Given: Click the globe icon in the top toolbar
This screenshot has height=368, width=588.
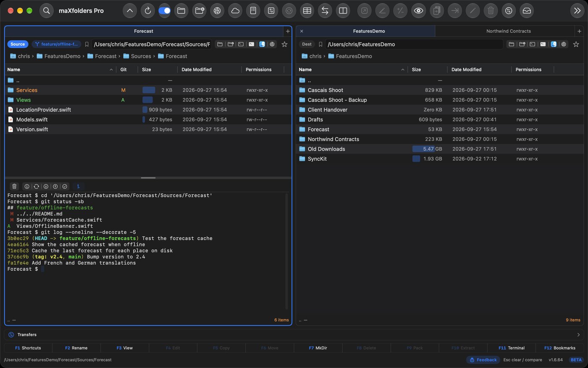Looking at the screenshot, I should click(x=217, y=11).
